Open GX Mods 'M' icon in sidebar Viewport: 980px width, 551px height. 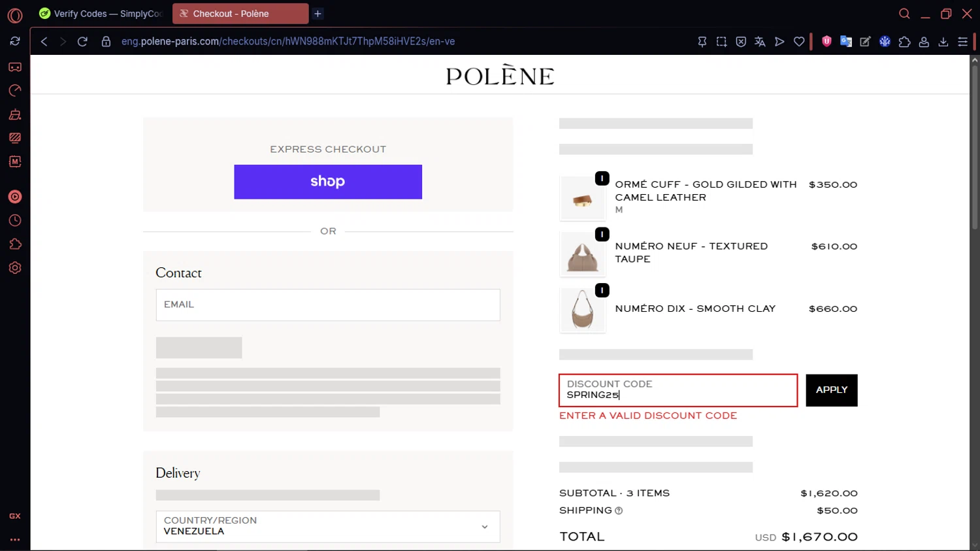click(15, 161)
